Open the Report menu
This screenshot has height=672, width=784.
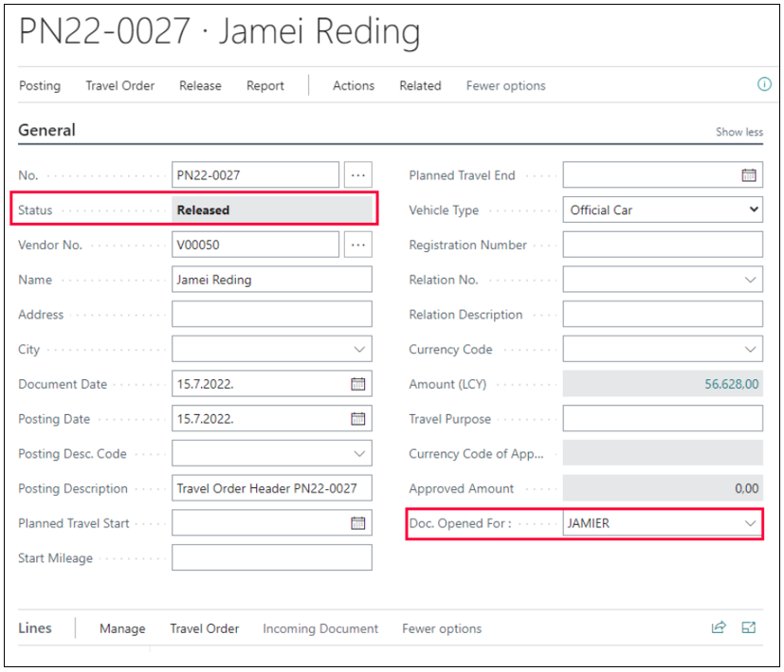pos(265,85)
